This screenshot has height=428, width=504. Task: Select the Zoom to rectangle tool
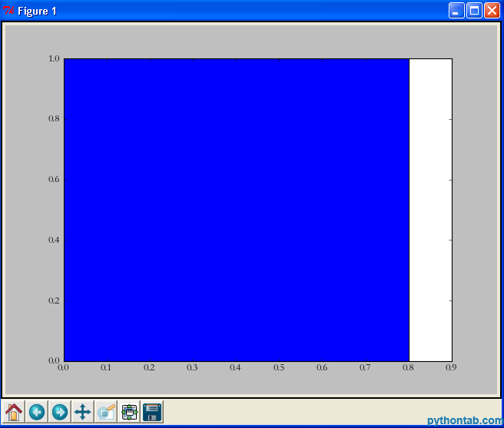106,412
